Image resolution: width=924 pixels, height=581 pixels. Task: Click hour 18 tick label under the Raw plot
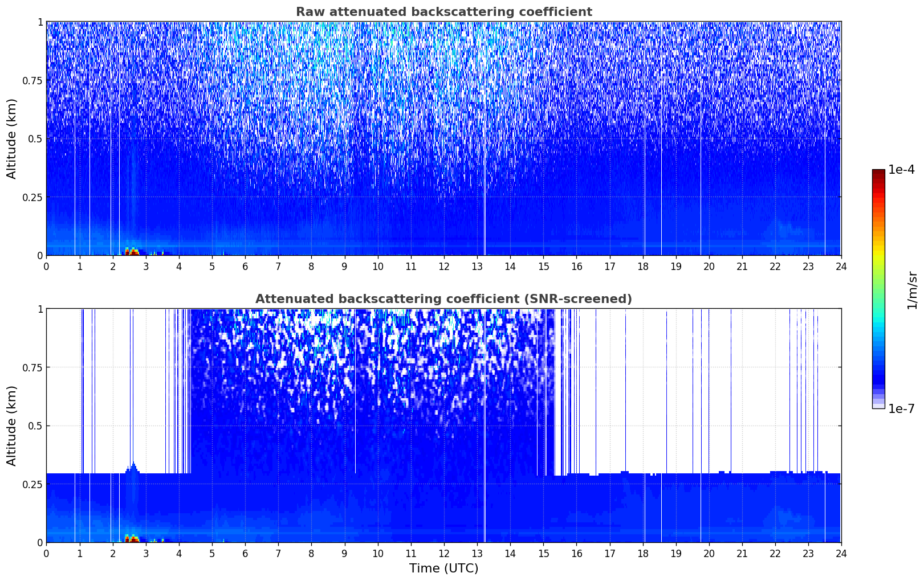tap(642, 266)
